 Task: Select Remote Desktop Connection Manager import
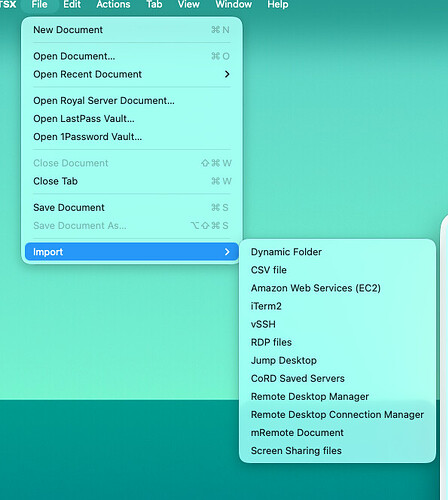(x=337, y=414)
